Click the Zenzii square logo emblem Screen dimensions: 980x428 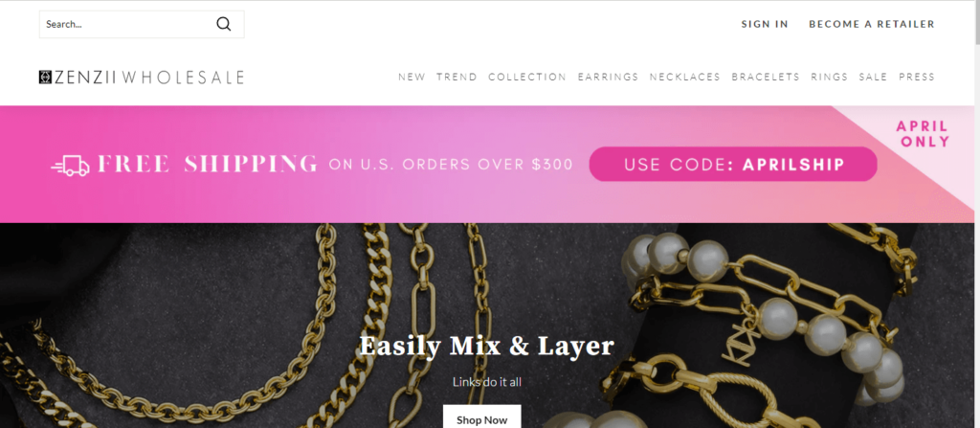pos(45,77)
